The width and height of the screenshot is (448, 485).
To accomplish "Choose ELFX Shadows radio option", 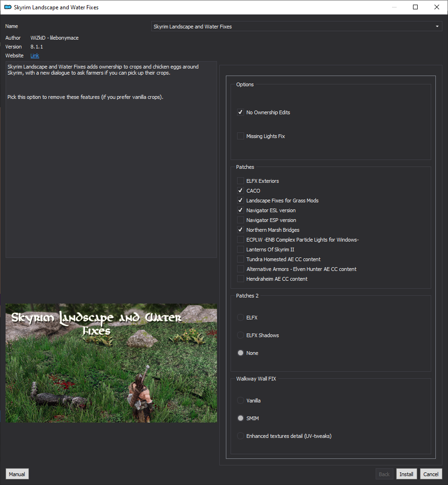I will click(240, 335).
